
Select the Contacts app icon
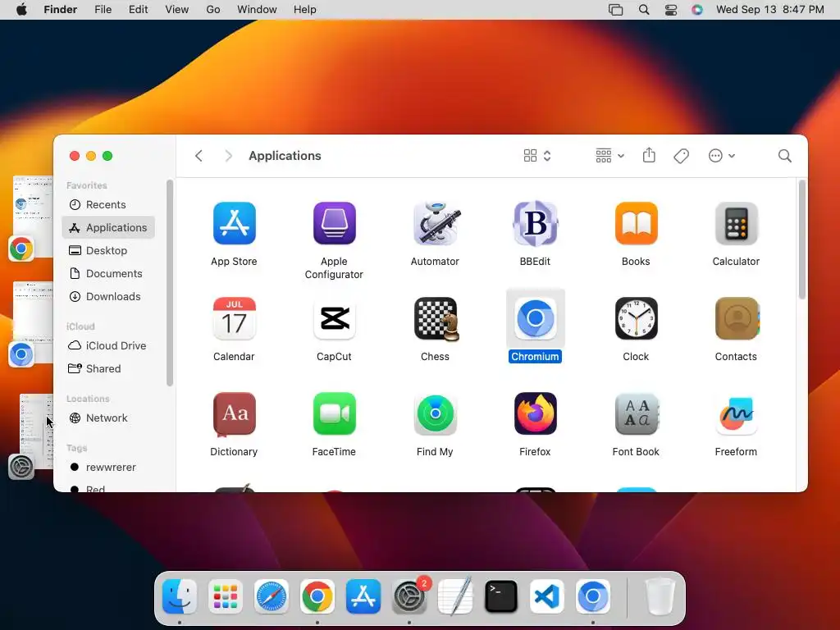click(737, 318)
